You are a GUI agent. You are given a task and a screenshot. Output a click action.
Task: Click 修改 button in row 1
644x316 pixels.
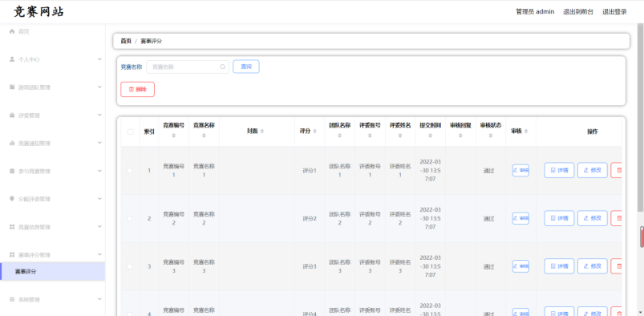(x=593, y=170)
